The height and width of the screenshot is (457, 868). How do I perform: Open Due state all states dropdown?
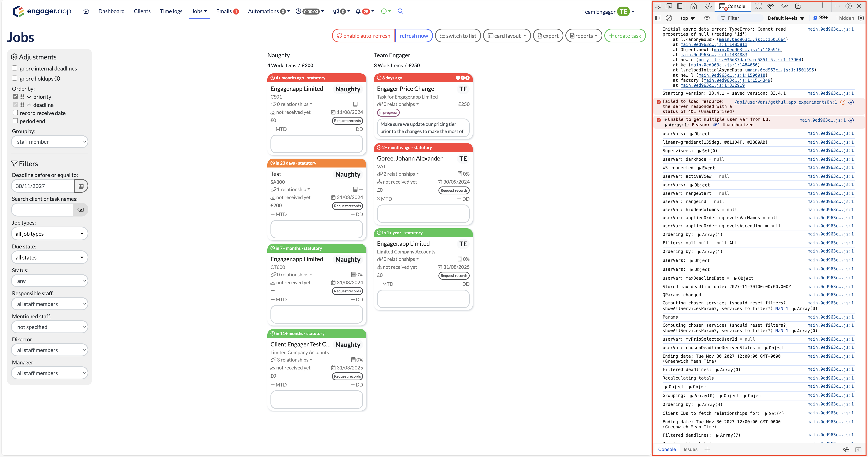coord(50,258)
